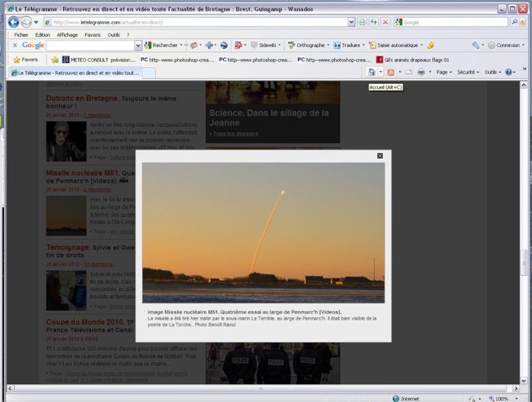532x402 pixels.
Task: Open the METEO CONSULT prévision bookmark
Action: coord(99,60)
